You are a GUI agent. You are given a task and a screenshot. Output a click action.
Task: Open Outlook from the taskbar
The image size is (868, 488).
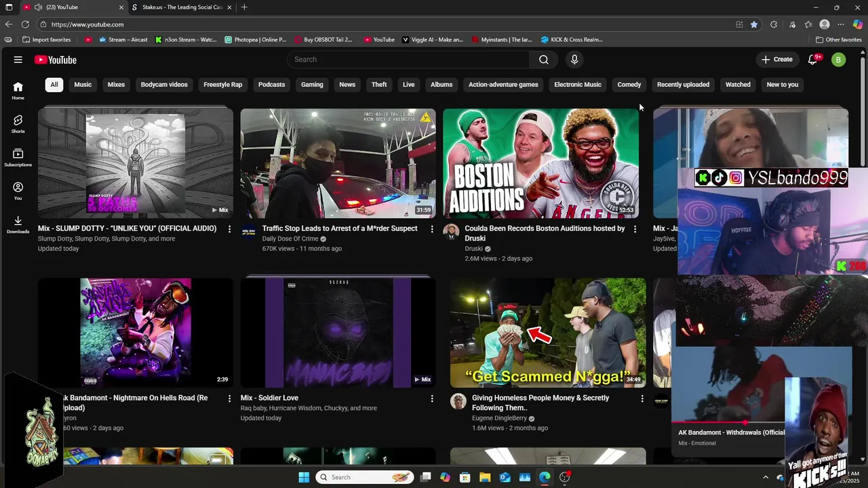505,477
